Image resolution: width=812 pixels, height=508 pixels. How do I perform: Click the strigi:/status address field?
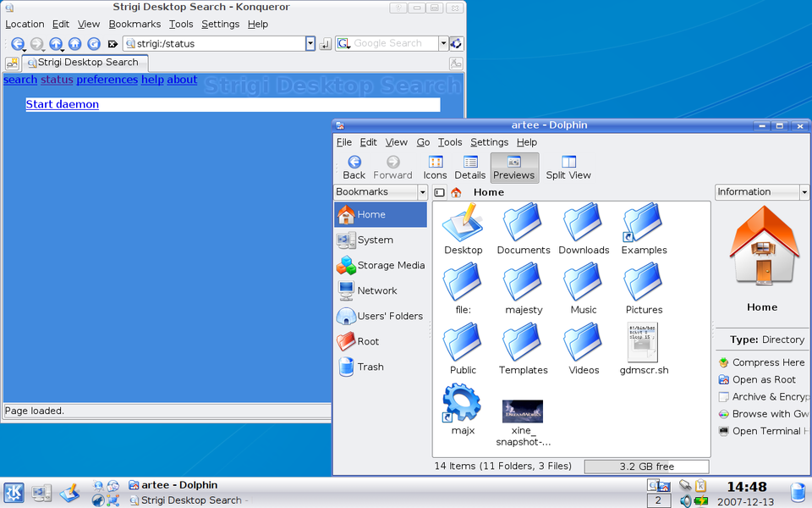pos(214,43)
